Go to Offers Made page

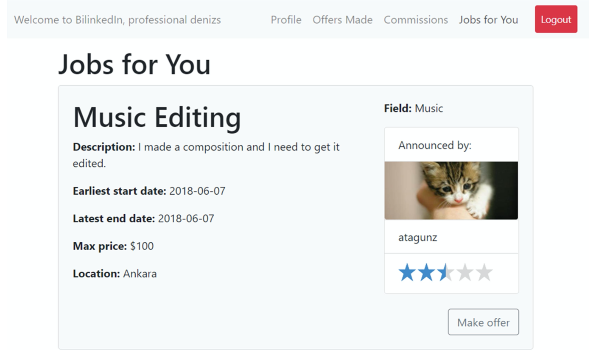342,20
